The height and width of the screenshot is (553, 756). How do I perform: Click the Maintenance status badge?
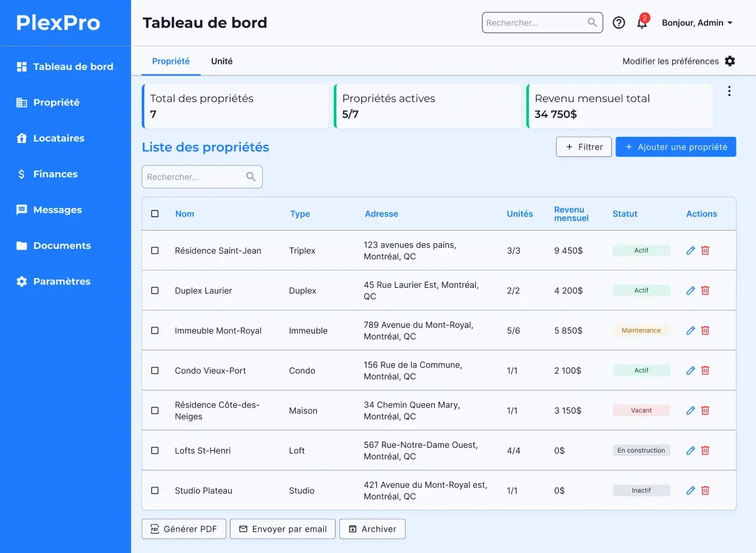pos(641,330)
